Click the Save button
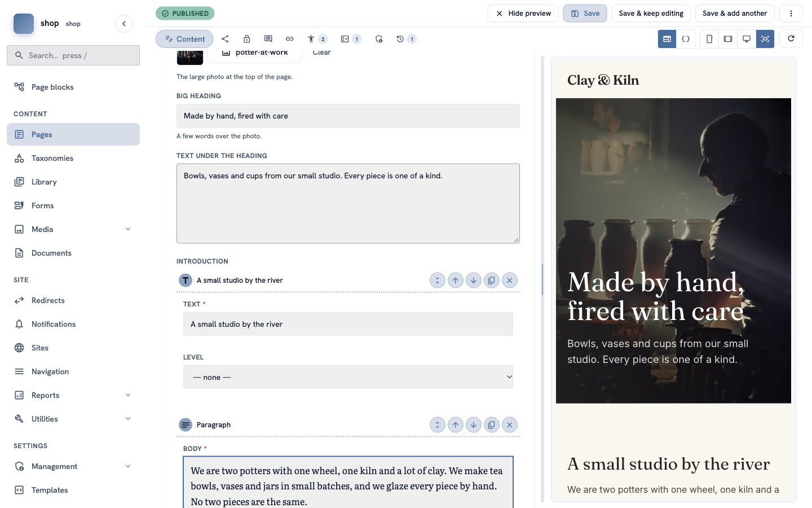 point(585,14)
